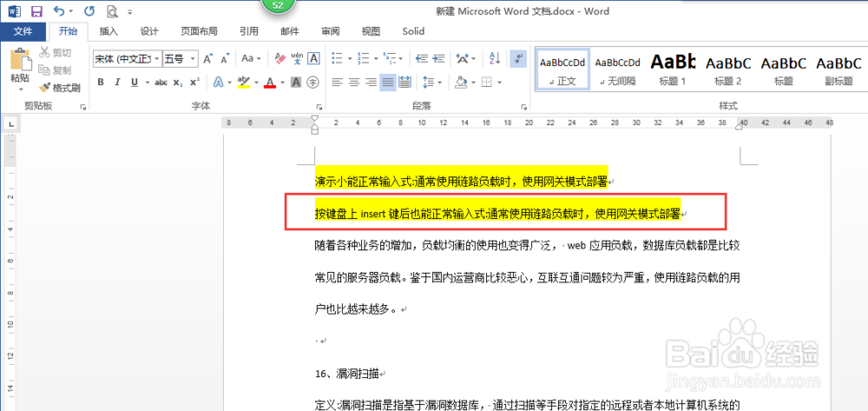This screenshot has height=411, width=868.
Task: Open the font size dropdown (五号)
Action: click(194, 58)
